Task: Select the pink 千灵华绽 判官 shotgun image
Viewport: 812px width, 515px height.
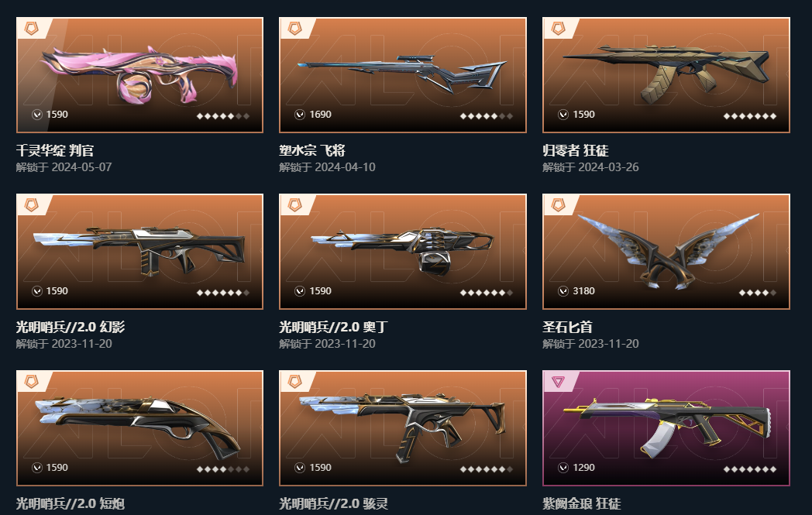Action: pyautogui.click(x=139, y=74)
